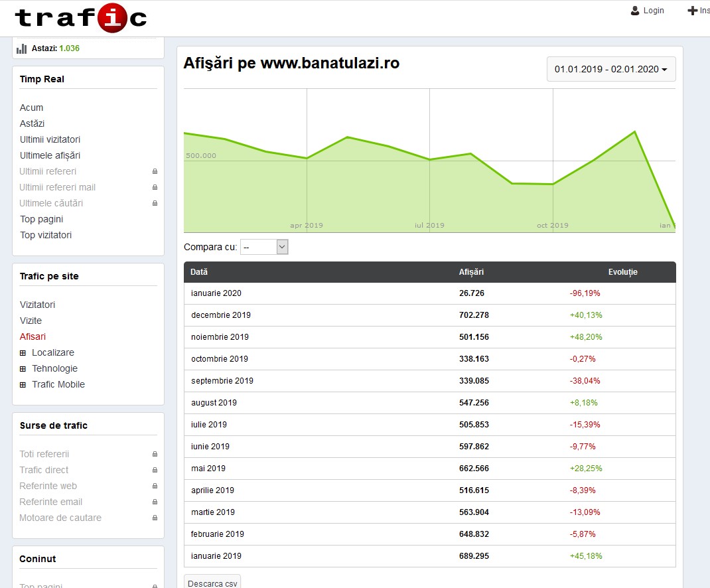The width and height of the screenshot is (710, 588).
Task: Click the Login link
Action: point(654,11)
